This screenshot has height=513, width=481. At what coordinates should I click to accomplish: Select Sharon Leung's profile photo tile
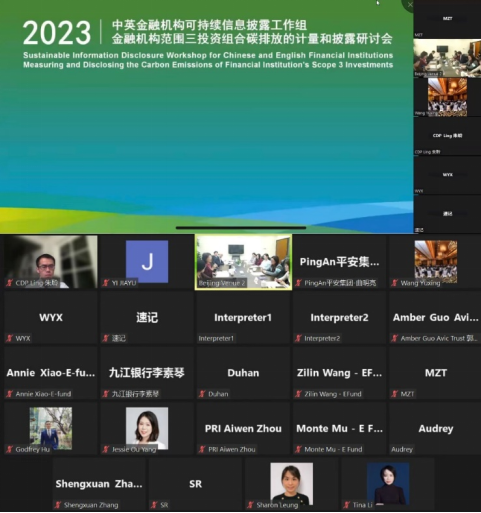click(292, 484)
